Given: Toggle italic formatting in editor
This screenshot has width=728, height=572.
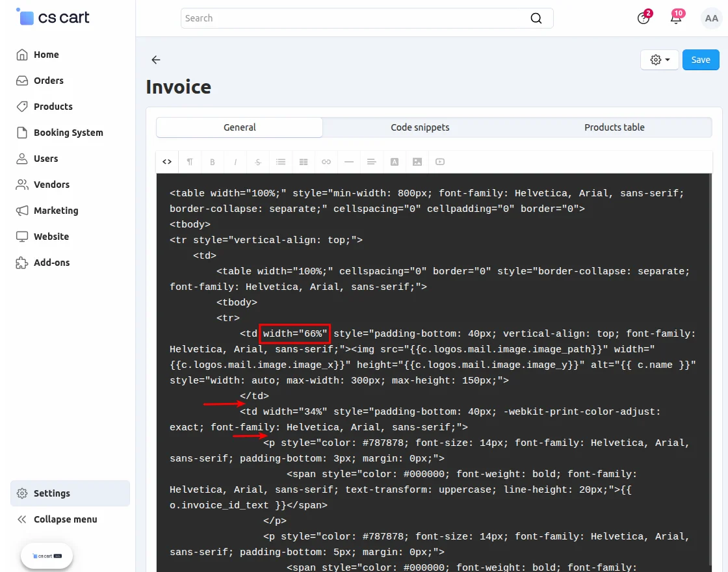Looking at the screenshot, I should 235,162.
